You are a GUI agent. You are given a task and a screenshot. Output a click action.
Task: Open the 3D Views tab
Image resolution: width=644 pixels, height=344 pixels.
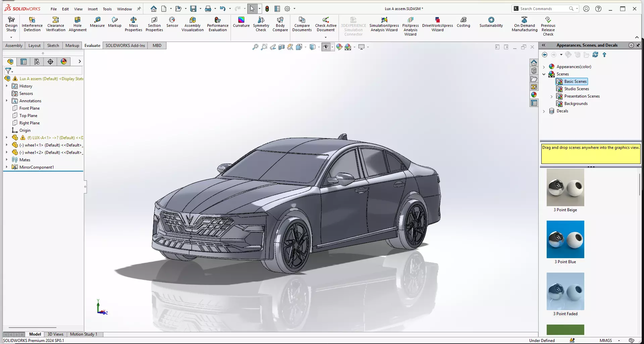[55, 334]
